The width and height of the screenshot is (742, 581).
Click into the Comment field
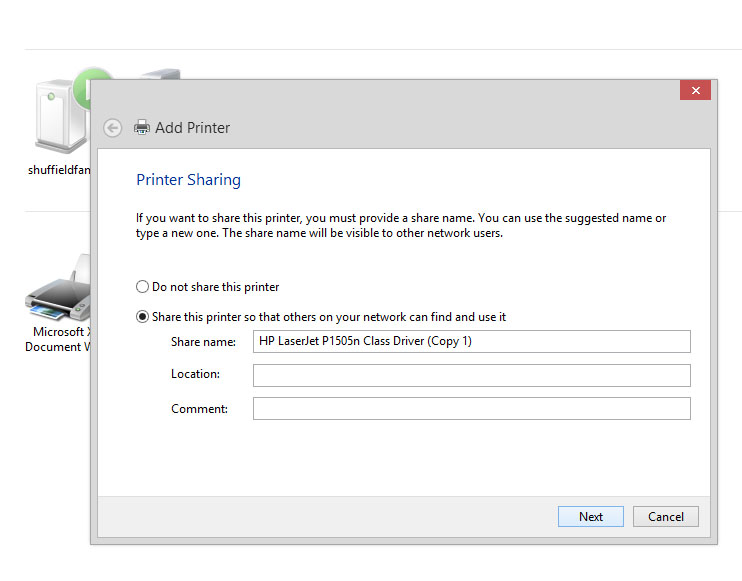tap(472, 408)
